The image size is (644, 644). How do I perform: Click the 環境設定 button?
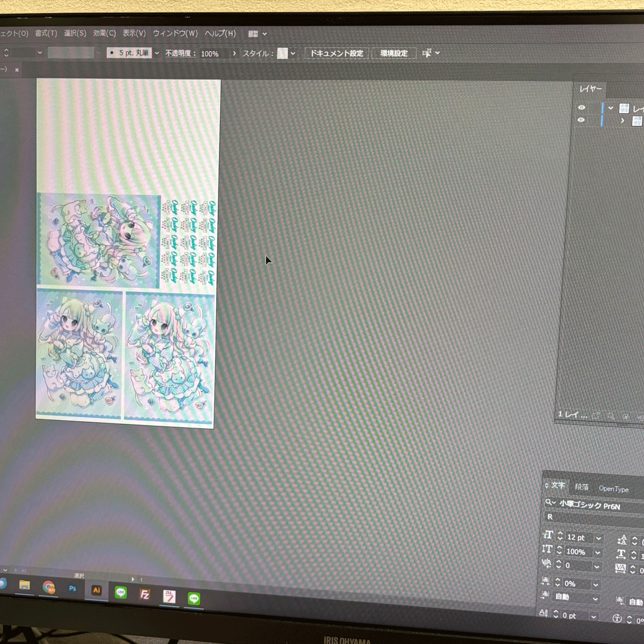pos(394,53)
